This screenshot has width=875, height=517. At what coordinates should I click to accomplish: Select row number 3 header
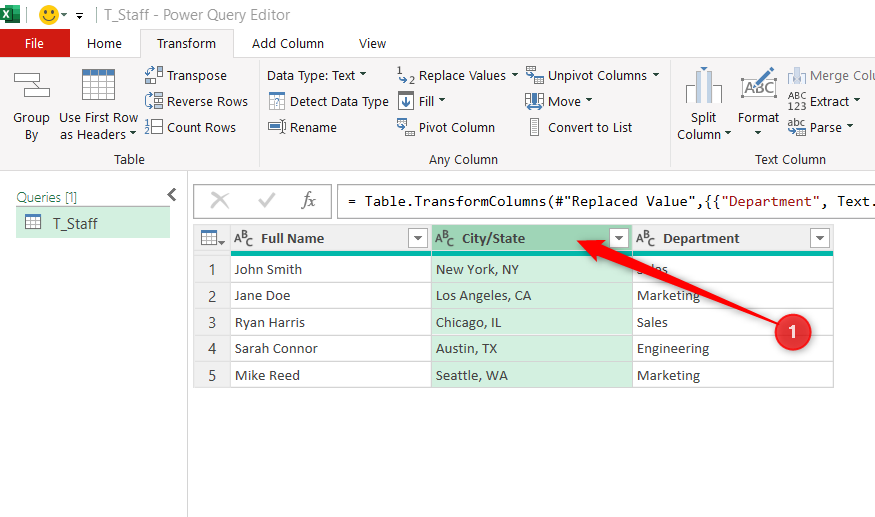[x=212, y=322]
